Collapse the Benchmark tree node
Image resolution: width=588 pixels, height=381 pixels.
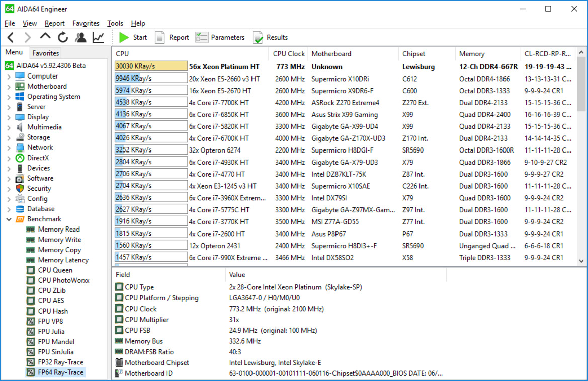coord(9,219)
